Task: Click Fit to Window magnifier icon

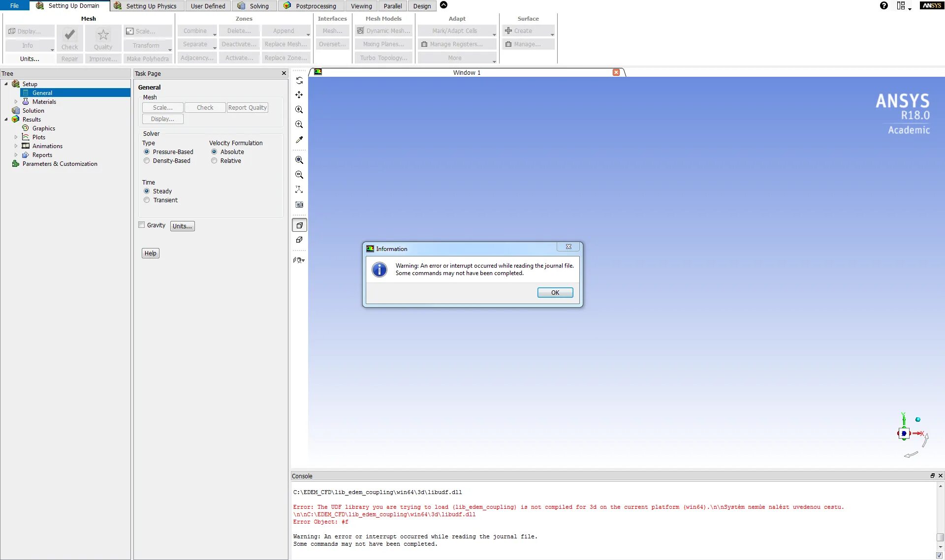Action: [x=299, y=160]
